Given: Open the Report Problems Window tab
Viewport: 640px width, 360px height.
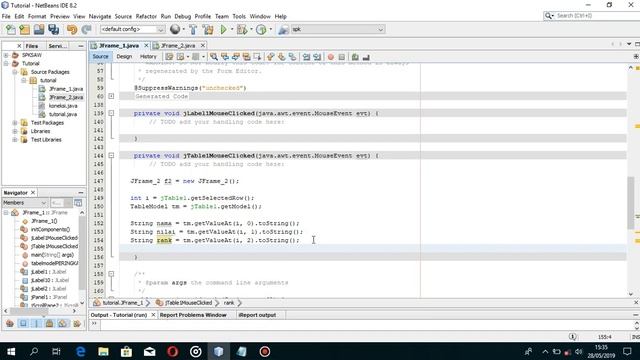Looking at the screenshot, I should (193, 315).
